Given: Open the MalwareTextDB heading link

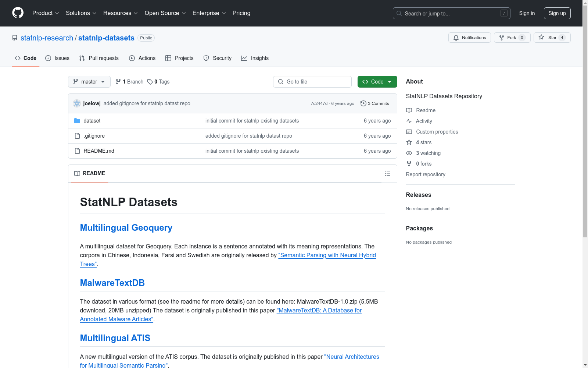Looking at the screenshot, I should [112, 283].
